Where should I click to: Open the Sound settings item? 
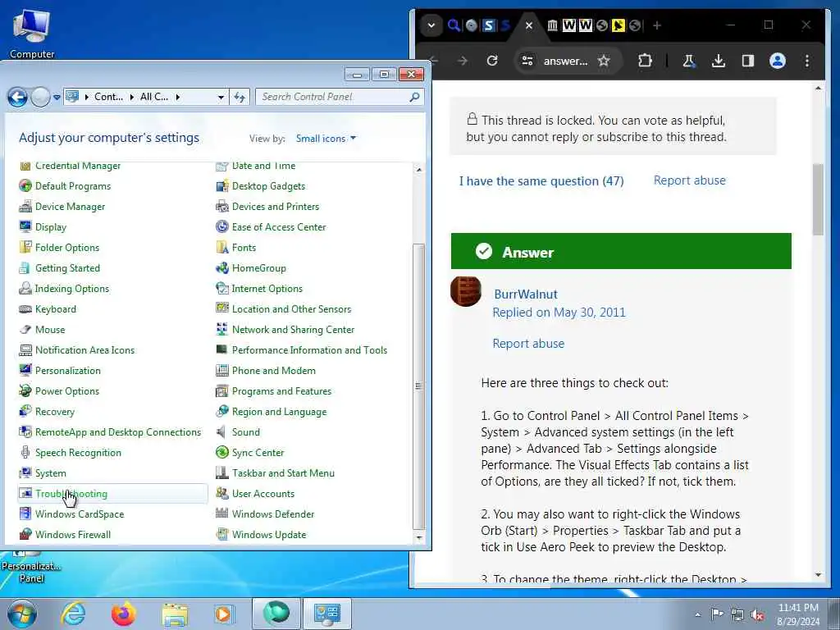245,431
